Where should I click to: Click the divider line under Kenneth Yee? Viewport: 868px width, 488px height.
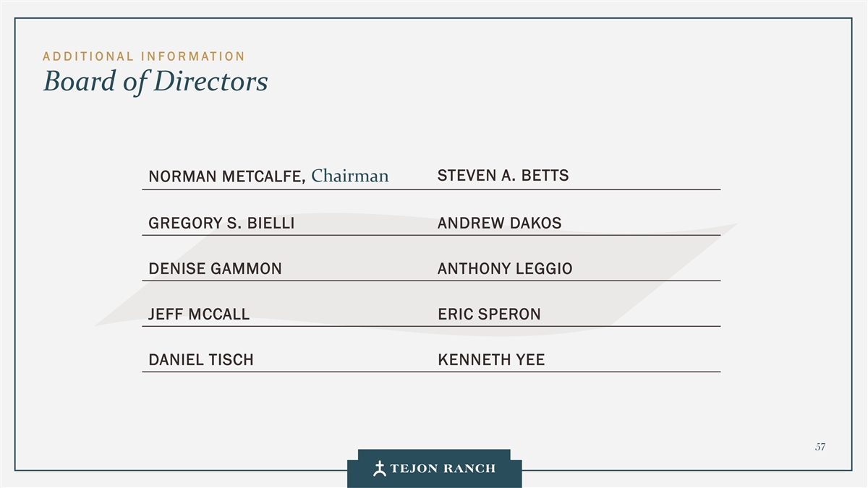tap(579, 372)
